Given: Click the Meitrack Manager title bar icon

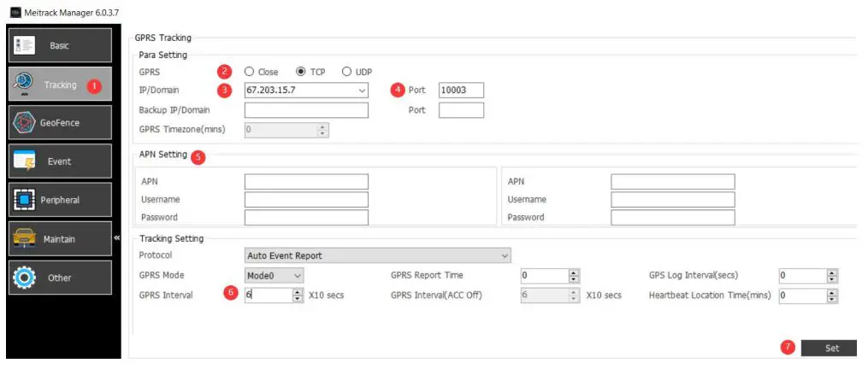Looking at the screenshot, I should click(x=15, y=12).
